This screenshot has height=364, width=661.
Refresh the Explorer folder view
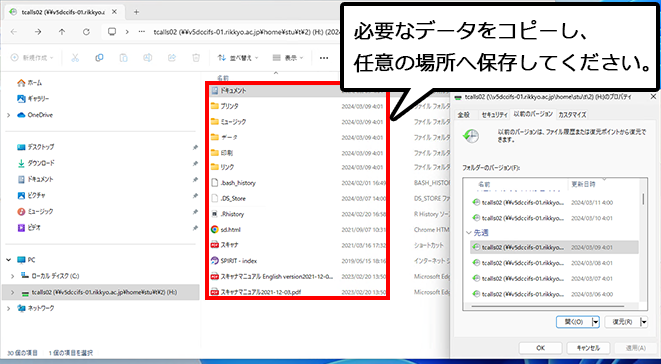click(x=86, y=32)
